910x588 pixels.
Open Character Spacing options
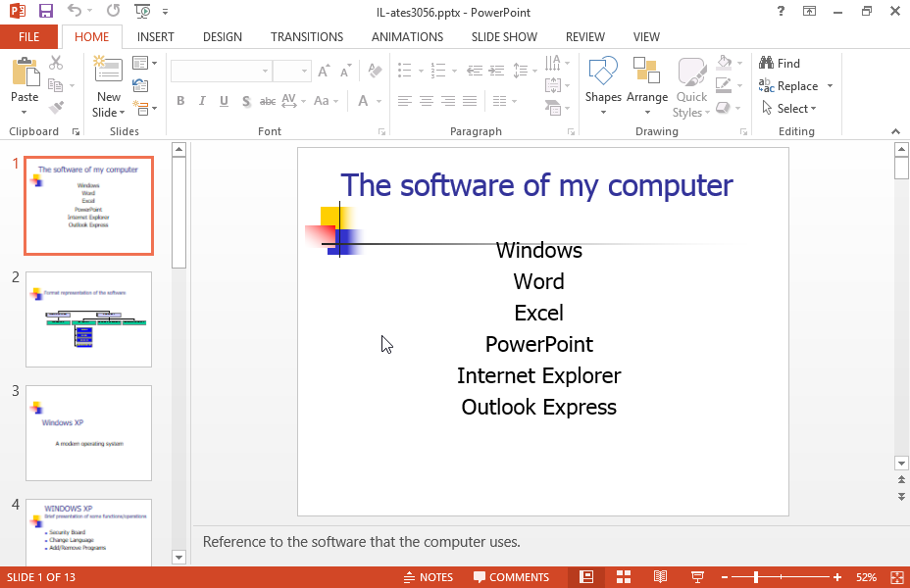[x=293, y=101]
